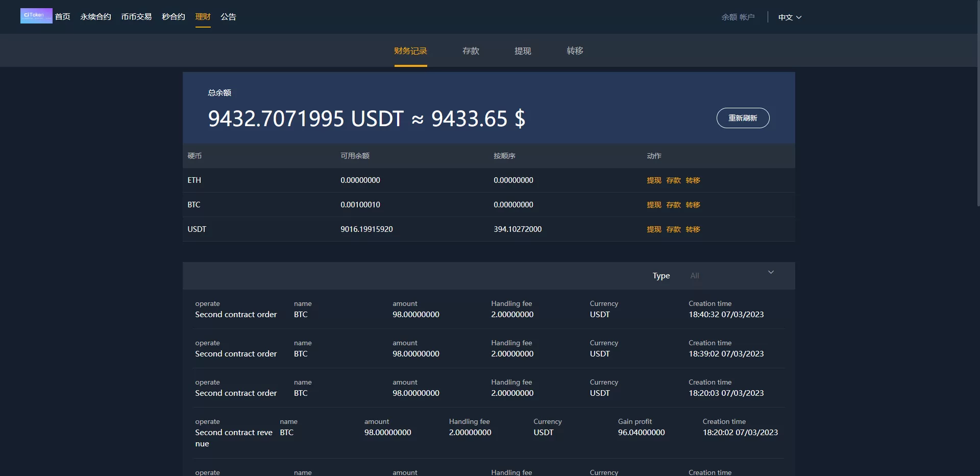Switch to the 转移 transfer tab

point(575,51)
